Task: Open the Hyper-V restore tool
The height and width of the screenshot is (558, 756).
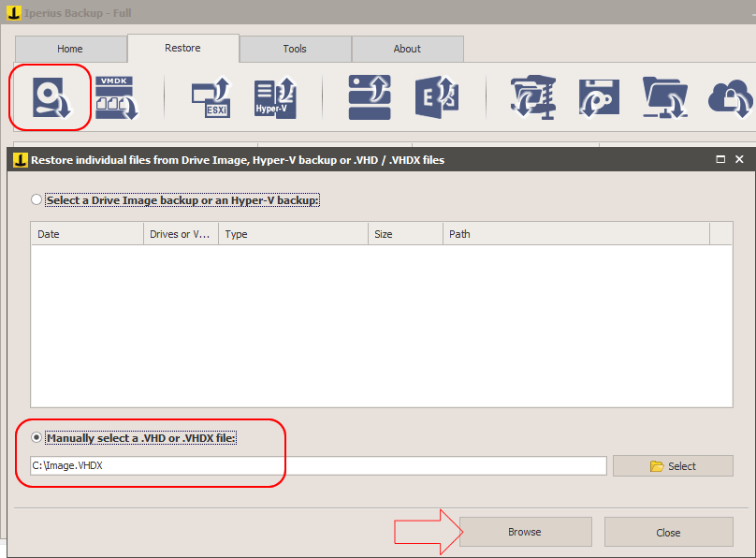Action: 274,98
